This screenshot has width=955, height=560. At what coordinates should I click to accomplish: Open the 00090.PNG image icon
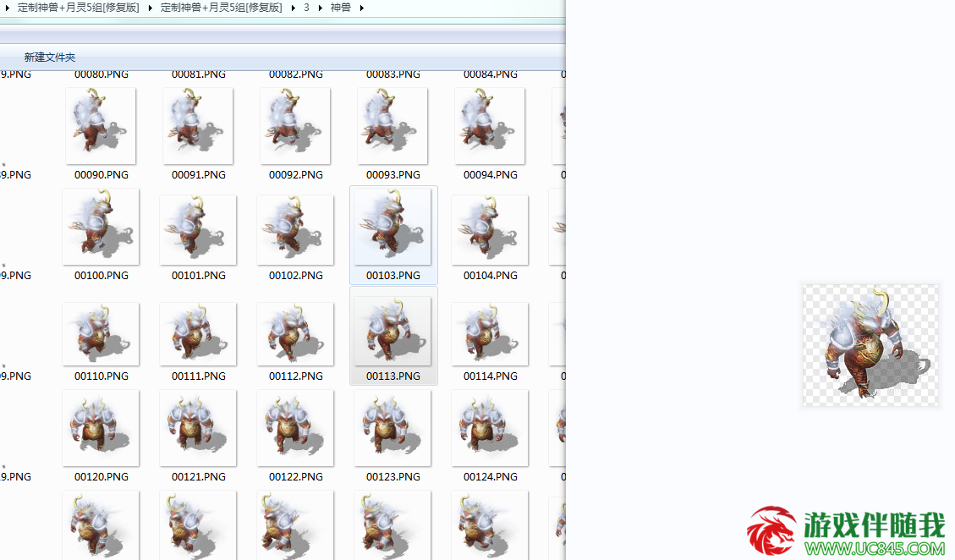tap(101, 126)
